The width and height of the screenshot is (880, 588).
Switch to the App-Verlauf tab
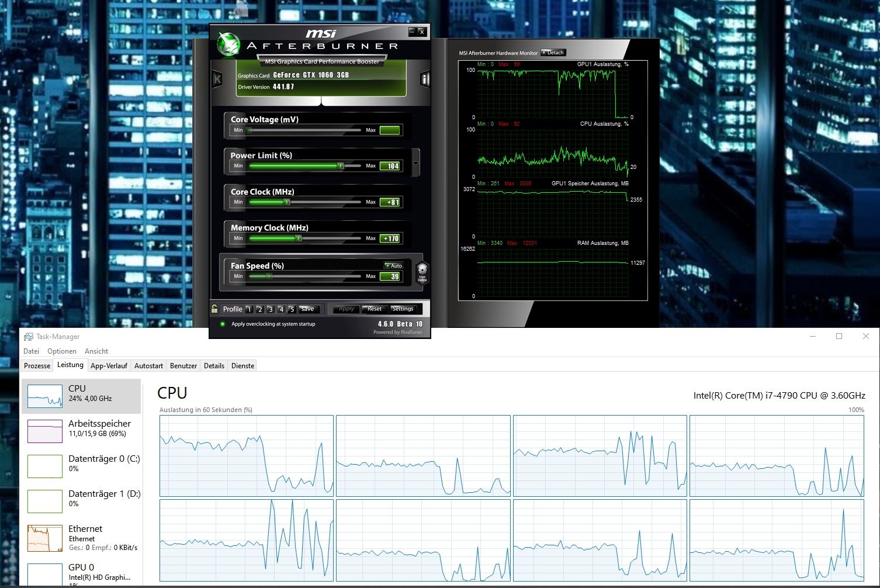tap(109, 366)
